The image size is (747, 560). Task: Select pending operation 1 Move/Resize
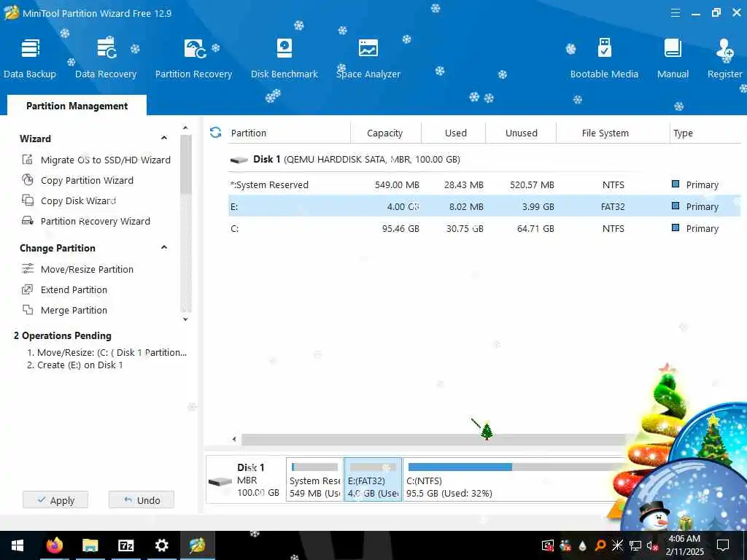tap(107, 352)
